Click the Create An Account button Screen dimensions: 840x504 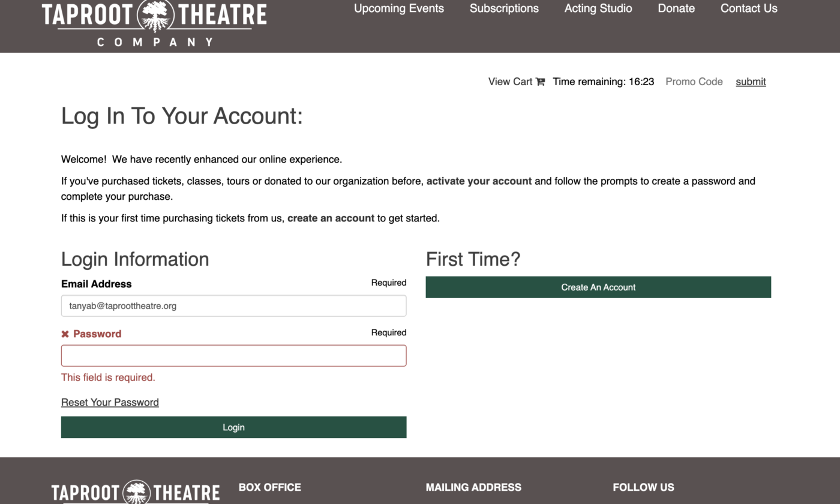[598, 287]
